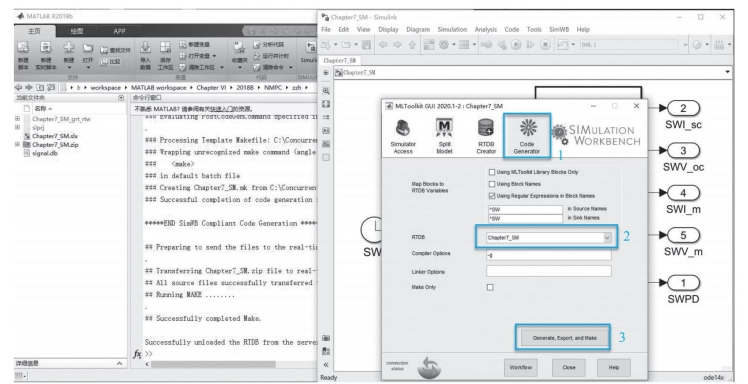Uncheck Using Regular Expressions in Block Names
The image size is (748, 384).
pos(492,196)
